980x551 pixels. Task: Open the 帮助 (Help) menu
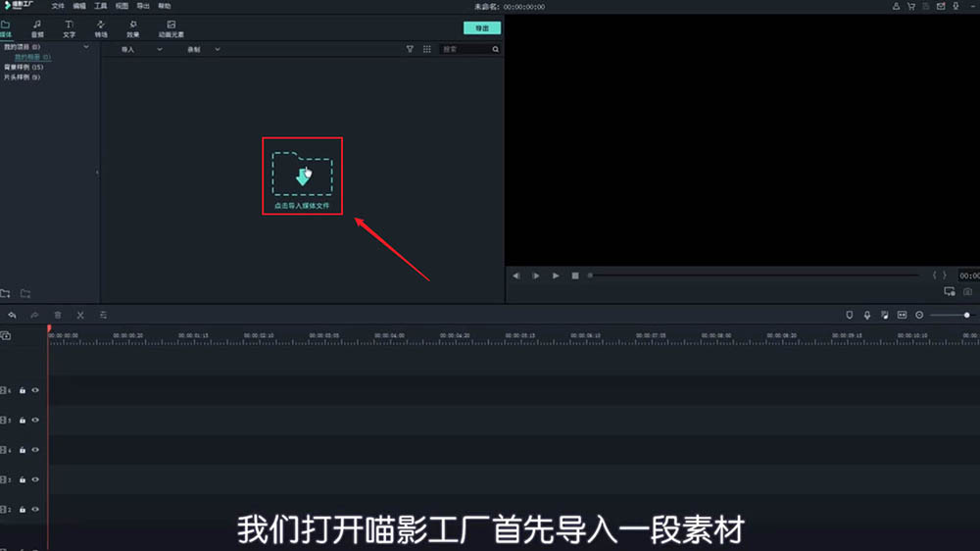(x=165, y=6)
